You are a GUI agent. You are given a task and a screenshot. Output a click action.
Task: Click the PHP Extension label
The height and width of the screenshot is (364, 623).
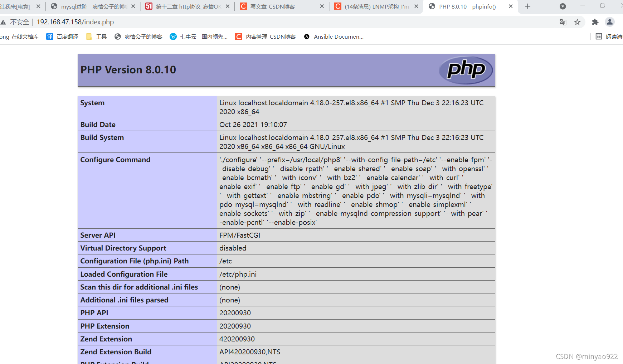pyautogui.click(x=105, y=326)
